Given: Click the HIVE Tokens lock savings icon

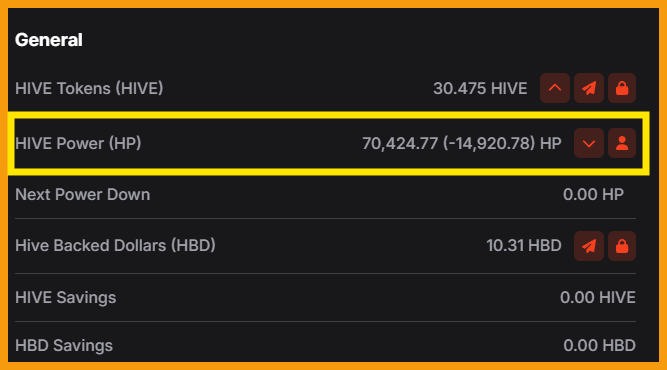Looking at the screenshot, I should click(622, 88).
